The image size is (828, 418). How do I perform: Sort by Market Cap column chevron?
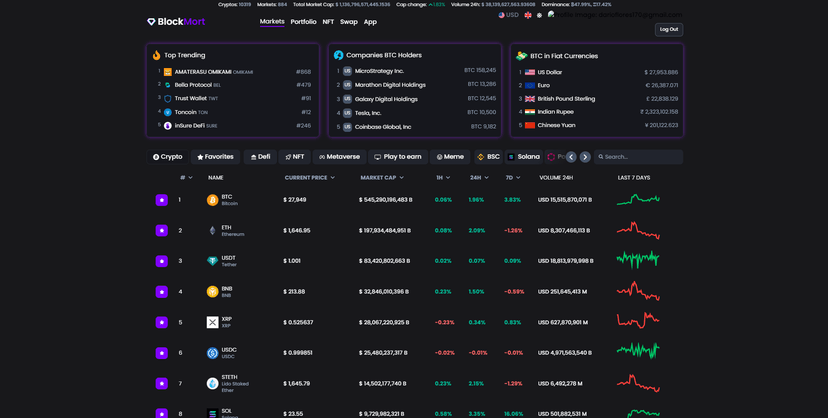(x=401, y=178)
